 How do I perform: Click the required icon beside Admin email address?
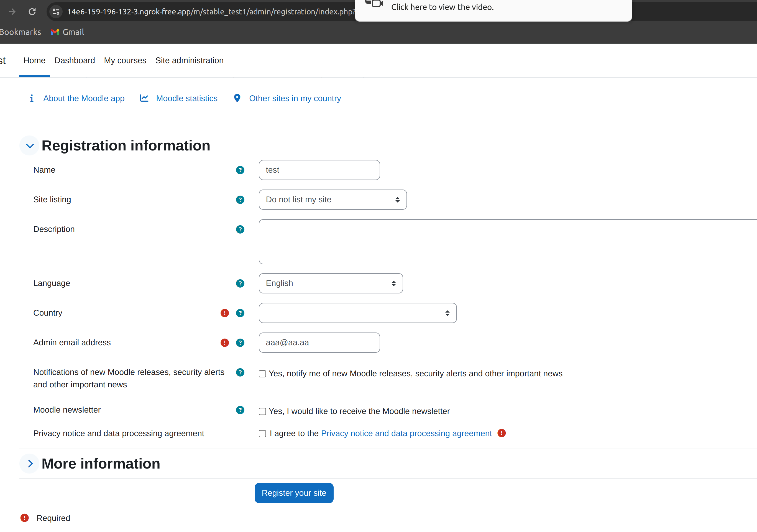pyautogui.click(x=224, y=343)
